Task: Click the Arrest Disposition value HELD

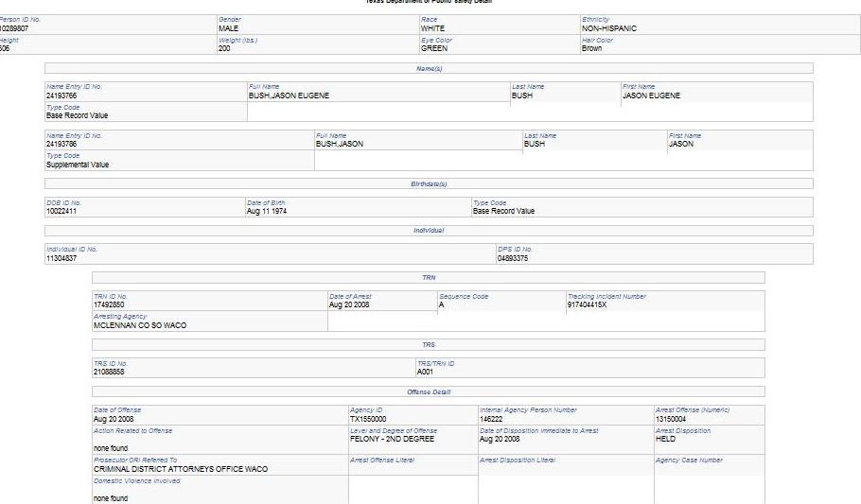Action: pyautogui.click(x=666, y=439)
